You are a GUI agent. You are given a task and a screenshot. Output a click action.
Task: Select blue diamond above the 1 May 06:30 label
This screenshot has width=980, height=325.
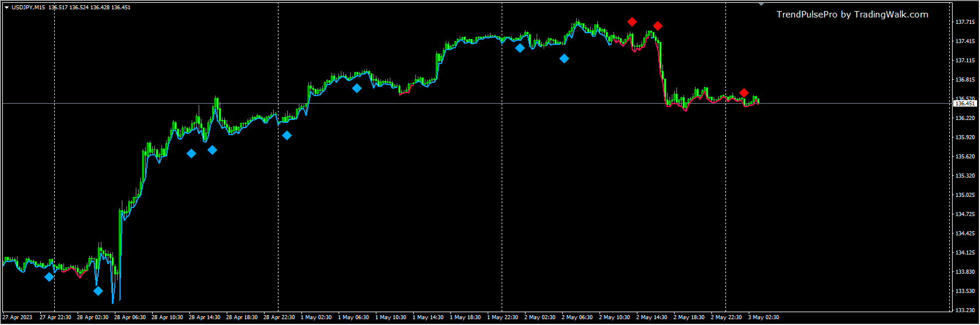(357, 88)
